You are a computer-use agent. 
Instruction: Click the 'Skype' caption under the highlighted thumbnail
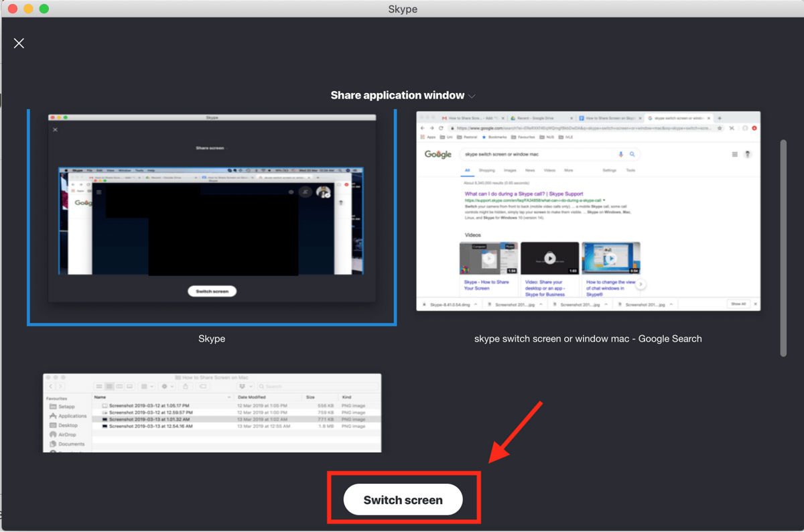[x=212, y=339]
